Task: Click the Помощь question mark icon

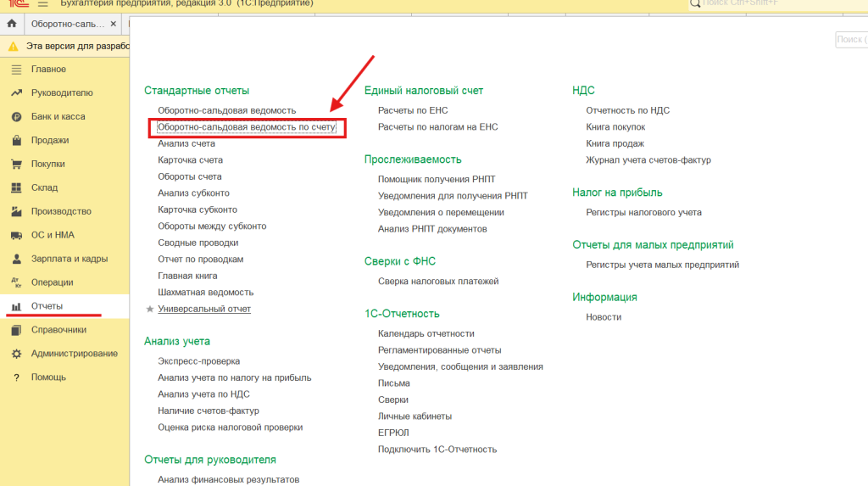Action: click(17, 377)
